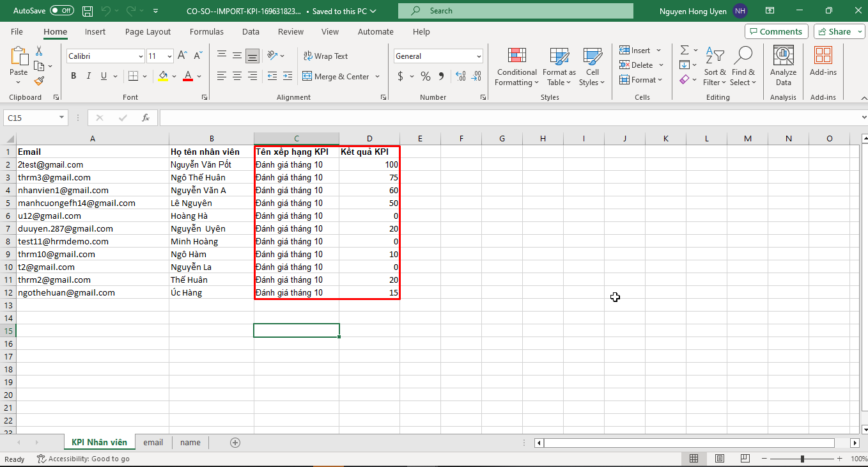
Task: Click the Insert Function fx icon
Action: (146, 118)
